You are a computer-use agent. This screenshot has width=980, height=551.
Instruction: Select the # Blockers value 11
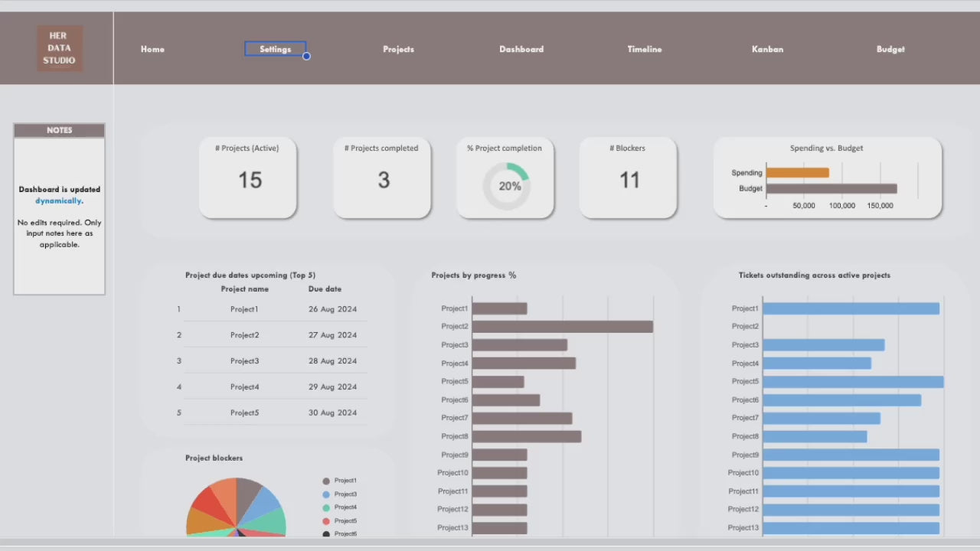629,180
